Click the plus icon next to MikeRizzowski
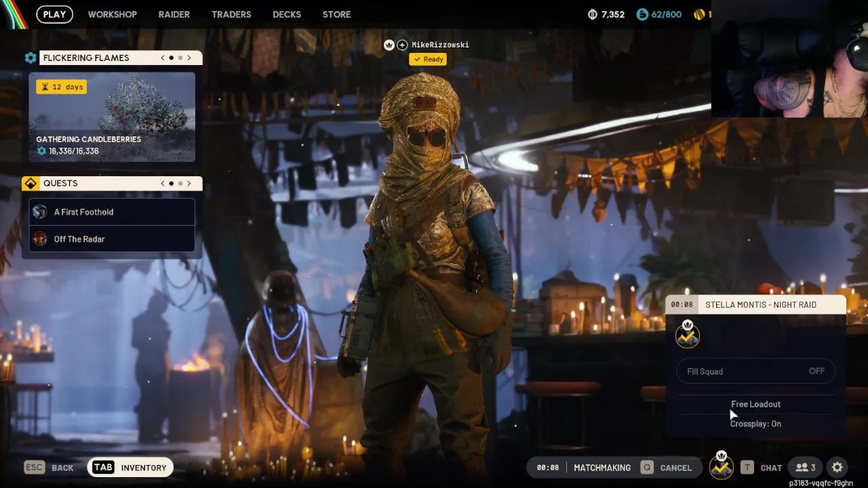The width and height of the screenshot is (868, 488). 402,45
